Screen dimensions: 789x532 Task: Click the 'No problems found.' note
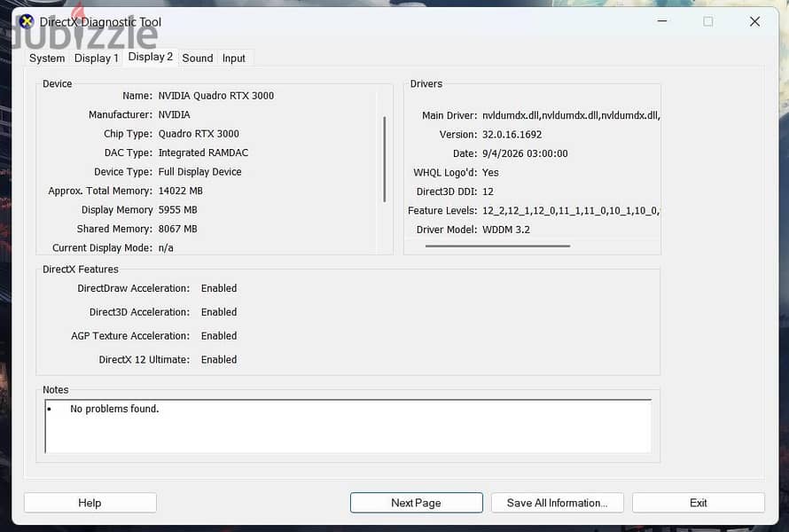(x=114, y=409)
